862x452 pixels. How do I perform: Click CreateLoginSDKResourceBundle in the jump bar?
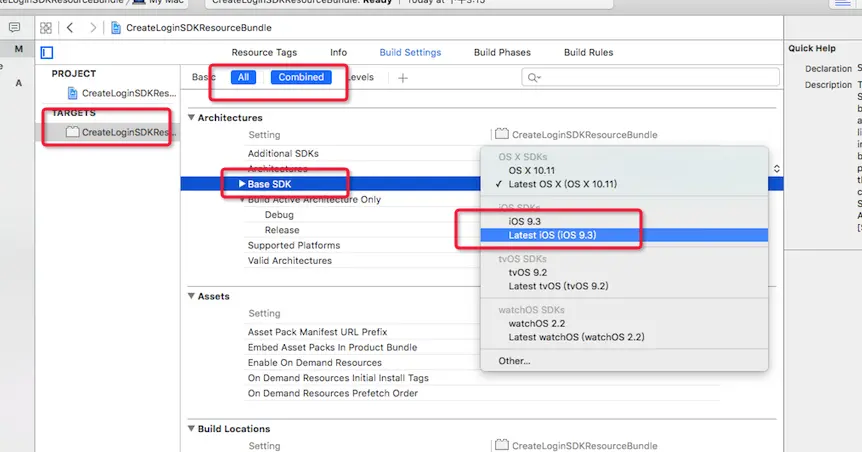(x=198, y=27)
